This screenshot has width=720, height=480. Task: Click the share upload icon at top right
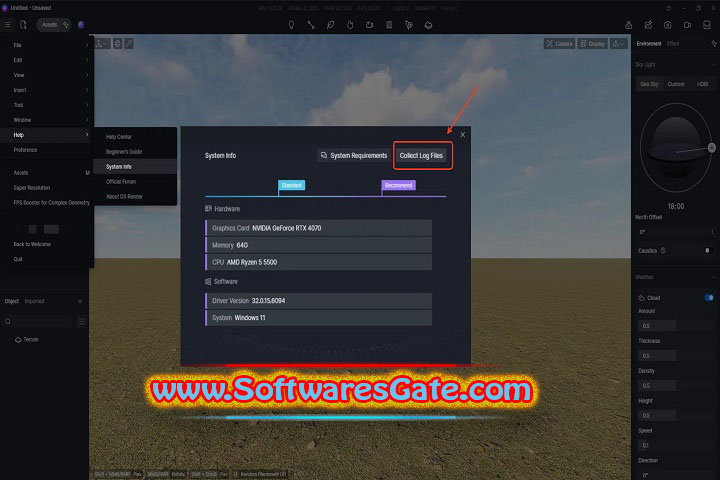[629, 25]
